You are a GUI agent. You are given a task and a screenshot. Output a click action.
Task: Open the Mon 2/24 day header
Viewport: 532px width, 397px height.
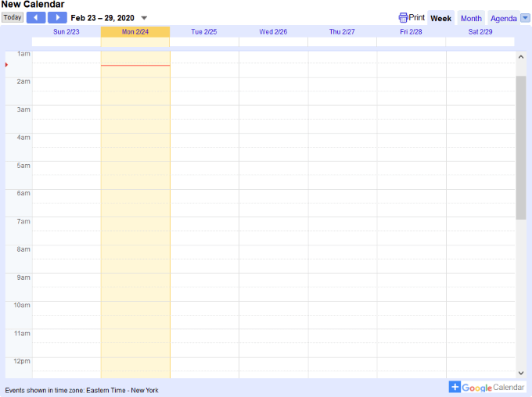[135, 32]
